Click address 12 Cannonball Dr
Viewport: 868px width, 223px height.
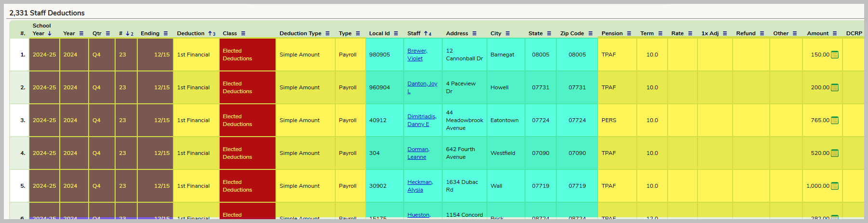(x=464, y=55)
